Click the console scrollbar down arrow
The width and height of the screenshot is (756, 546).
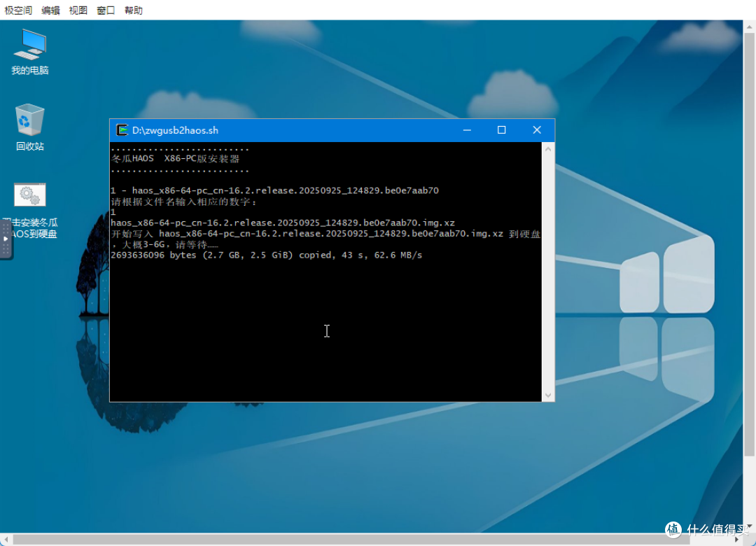click(x=548, y=395)
